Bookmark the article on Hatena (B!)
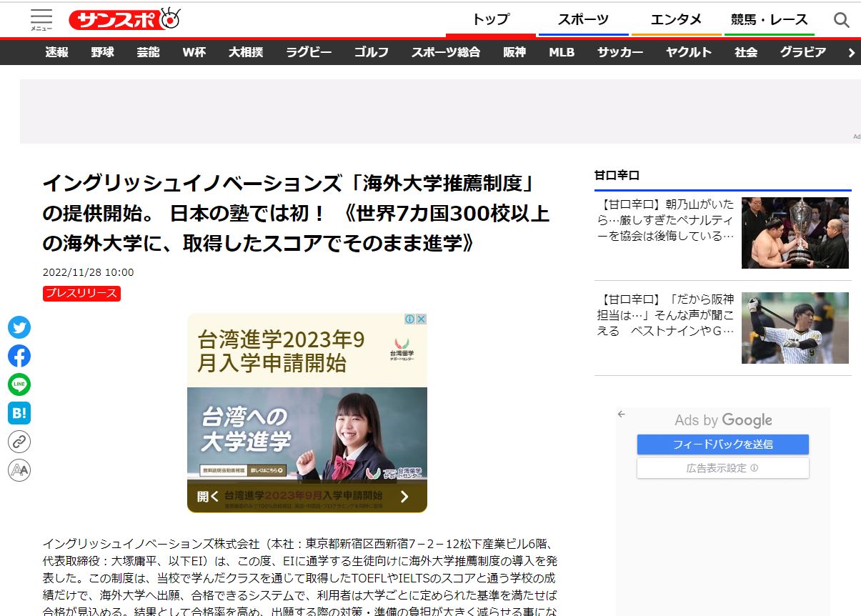The image size is (861, 616). 19,413
